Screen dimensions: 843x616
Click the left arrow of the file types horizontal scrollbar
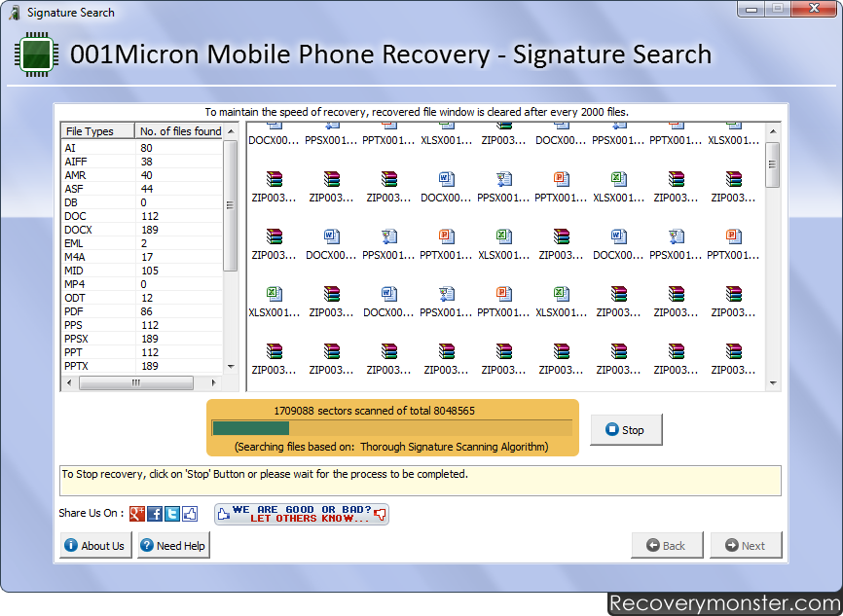click(69, 382)
